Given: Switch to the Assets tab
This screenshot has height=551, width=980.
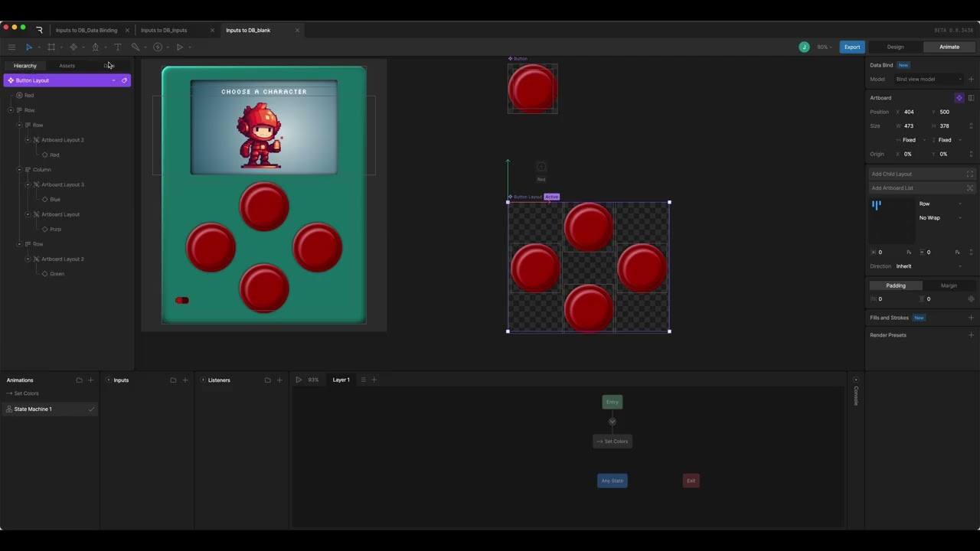Looking at the screenshot, I should point(67,66).
